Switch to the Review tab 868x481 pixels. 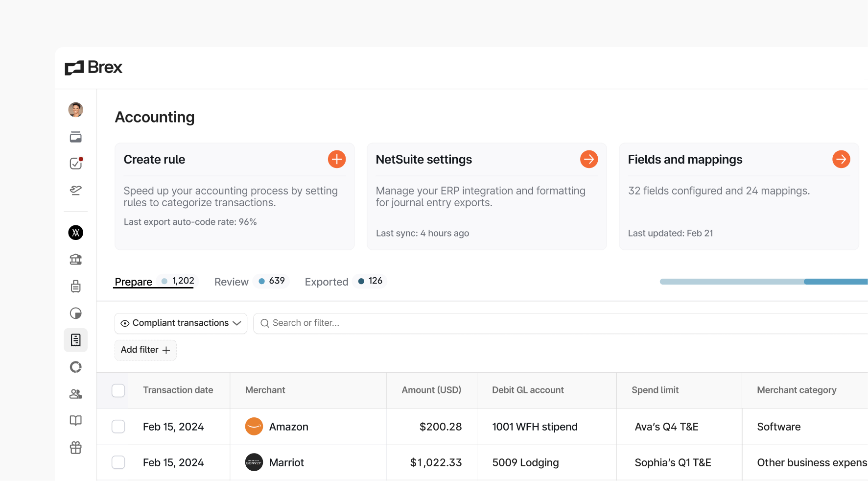point(231,282)
